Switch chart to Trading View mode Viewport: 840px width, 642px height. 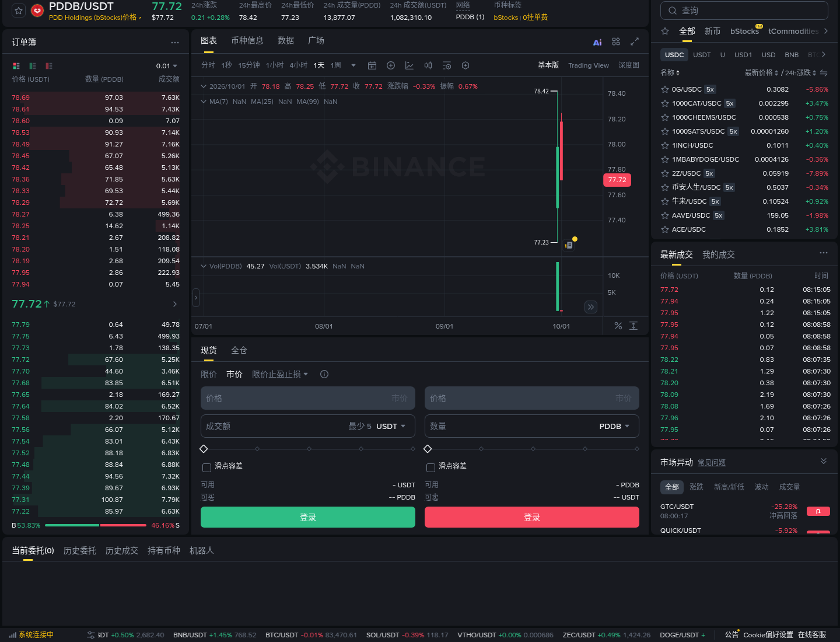click(x=589, y=65)
